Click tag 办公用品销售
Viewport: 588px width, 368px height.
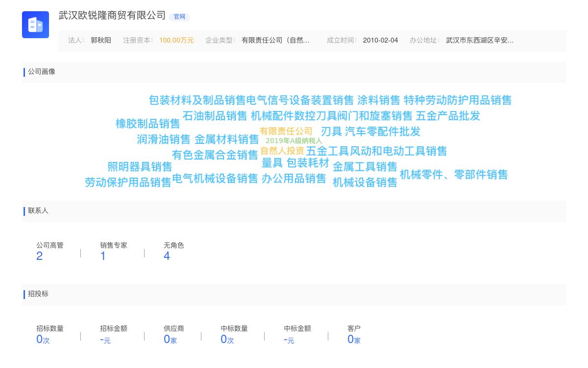294,179
